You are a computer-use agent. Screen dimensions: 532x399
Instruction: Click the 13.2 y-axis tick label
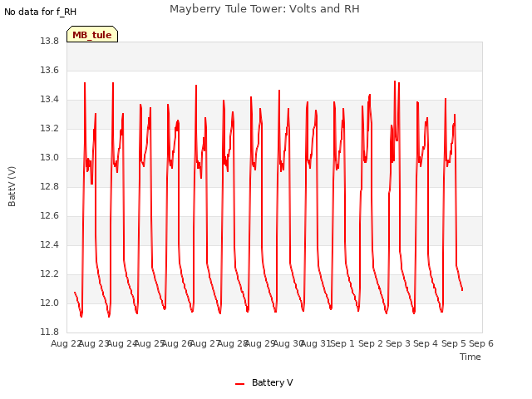coord(50,129)
